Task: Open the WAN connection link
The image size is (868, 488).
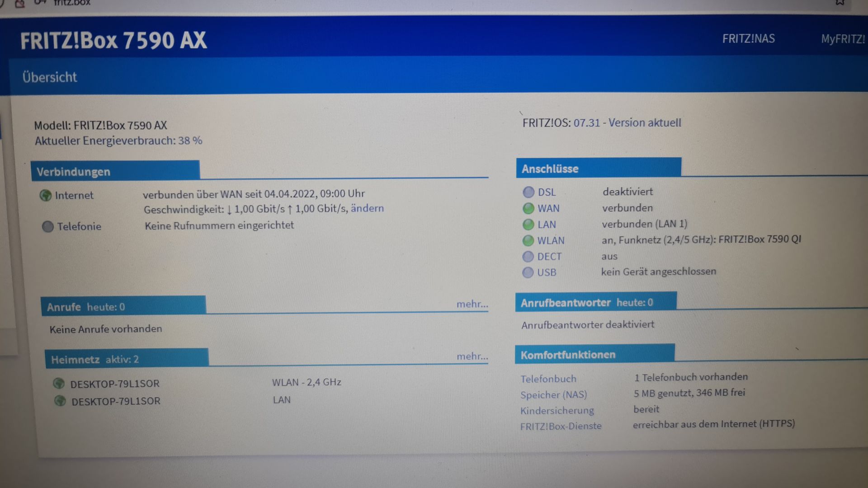Action: [548, 208]
